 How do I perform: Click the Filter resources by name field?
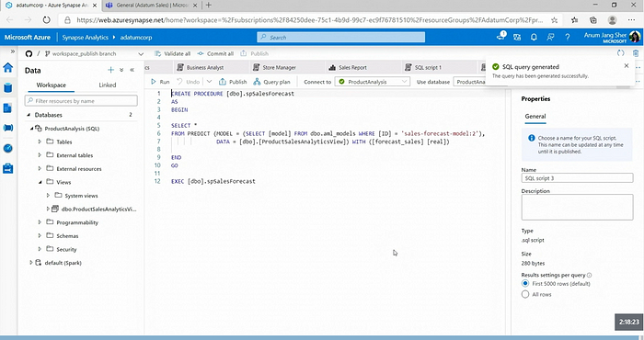pos(81,100)
